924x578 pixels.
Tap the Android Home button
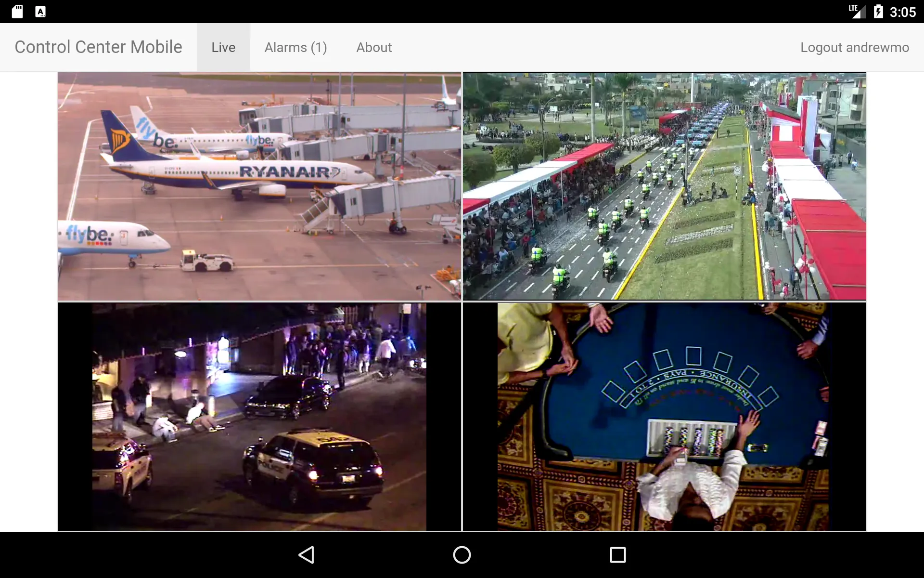(462, 555)
